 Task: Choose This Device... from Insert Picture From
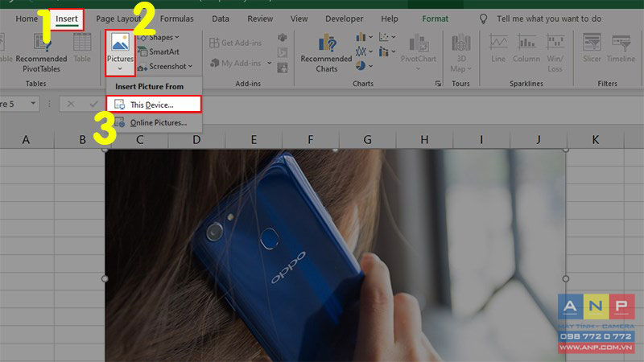154,105
